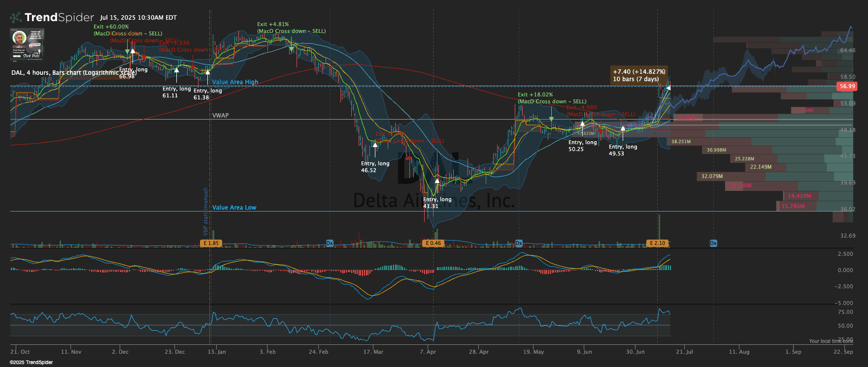Click the 48.18 price axis value
The image size is (868, 367).
(848, 130)
